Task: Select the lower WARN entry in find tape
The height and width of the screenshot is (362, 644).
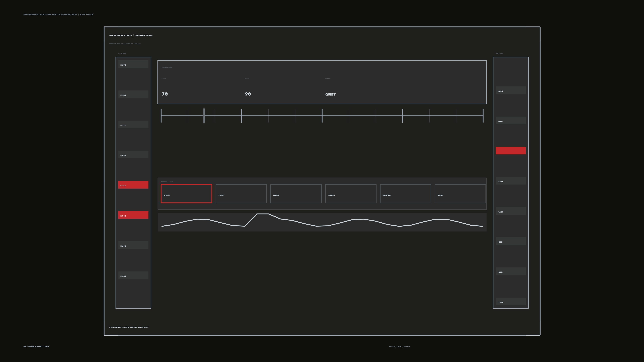Action: (511, 211)
